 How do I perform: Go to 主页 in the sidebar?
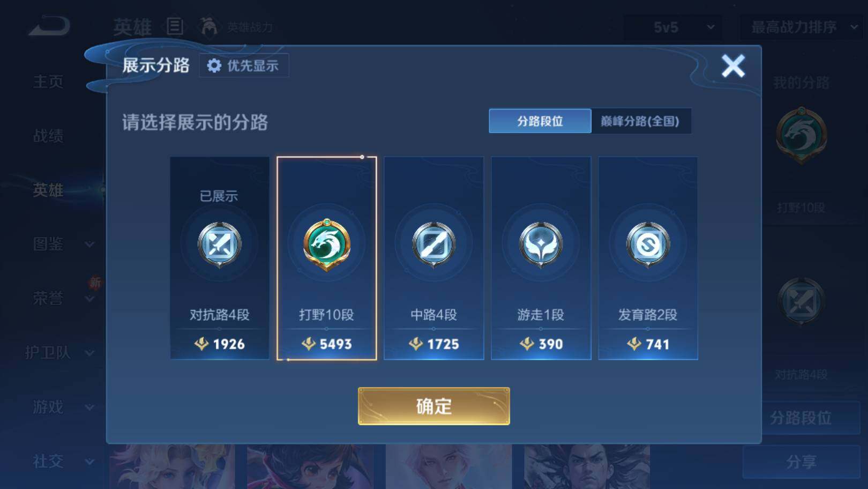coord(48,81)
